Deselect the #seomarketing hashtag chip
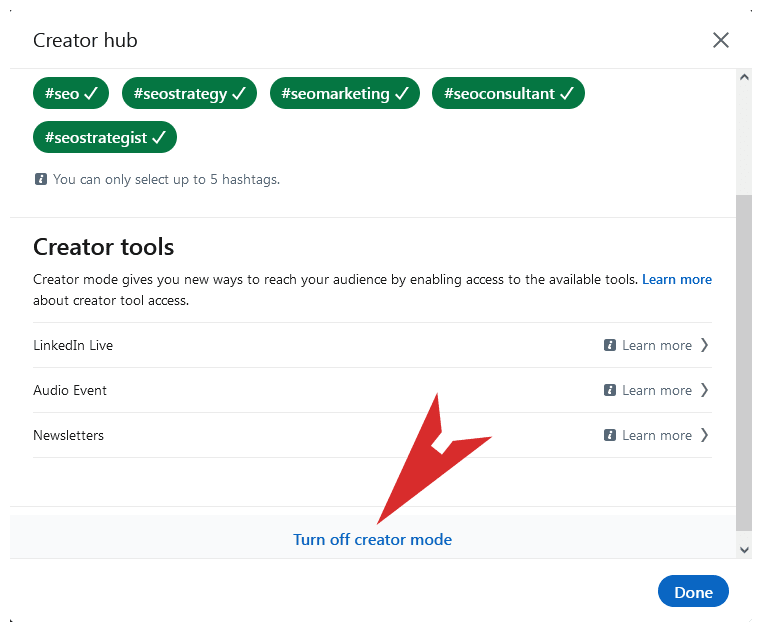Screen dimensions: 758x631 [x=345, y=93]
